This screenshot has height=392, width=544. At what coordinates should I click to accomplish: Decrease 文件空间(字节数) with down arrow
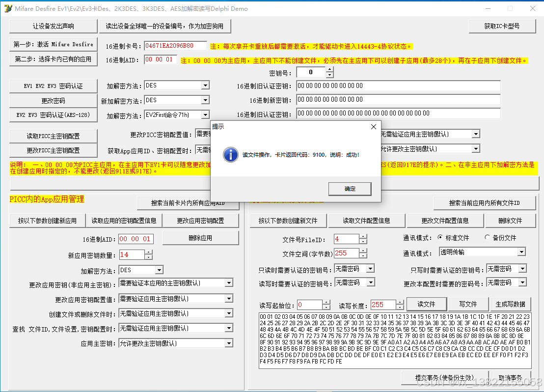click(363, 255)
